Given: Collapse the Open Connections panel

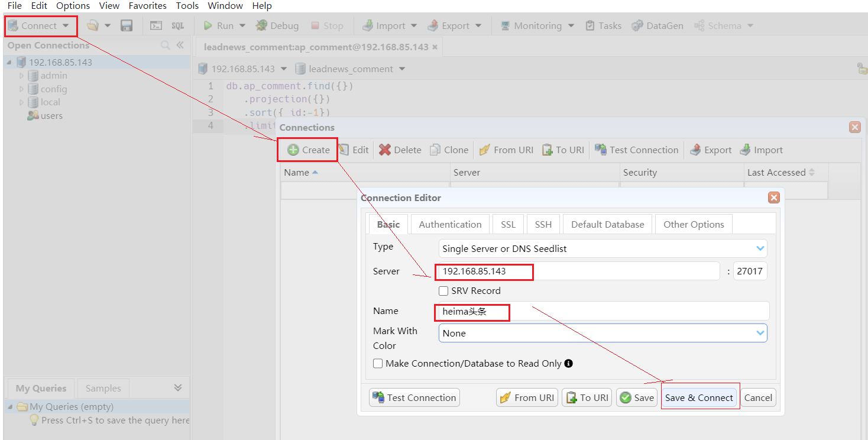Looking at the screenshot, I should click(x=180, y=46).
